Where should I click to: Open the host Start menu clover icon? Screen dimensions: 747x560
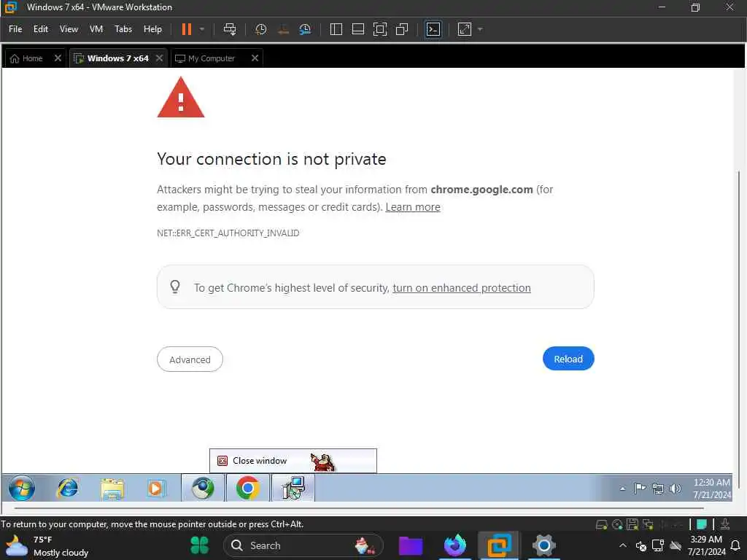point(200,545)
